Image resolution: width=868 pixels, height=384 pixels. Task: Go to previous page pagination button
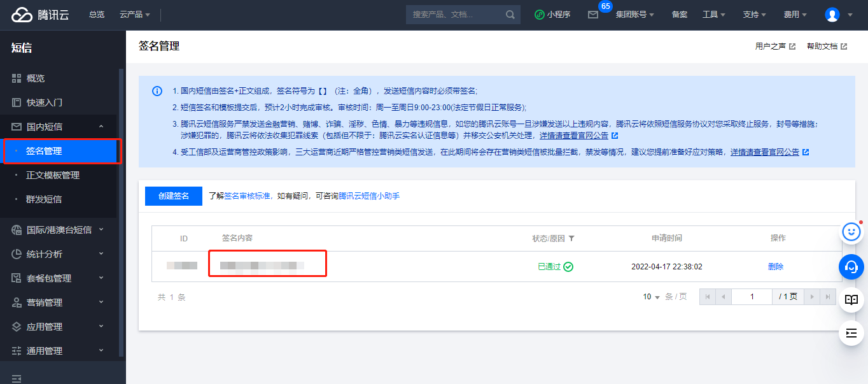724,297
